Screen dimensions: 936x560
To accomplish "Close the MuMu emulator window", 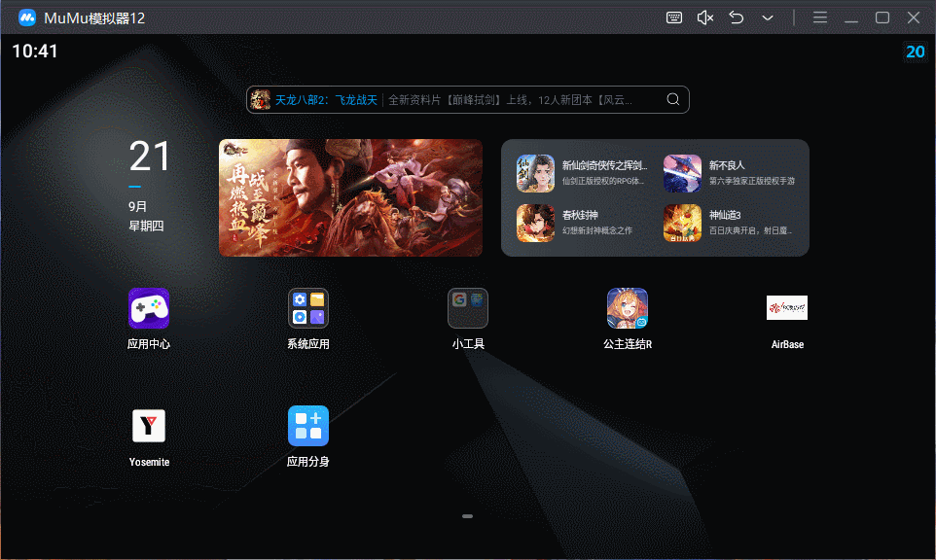I will [914, 17].
